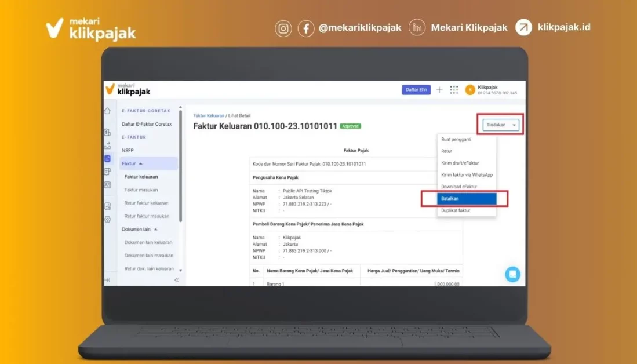Open Retur faktur keluaran
The height and width of the screenshot is (364, 637).
point(146,203)
